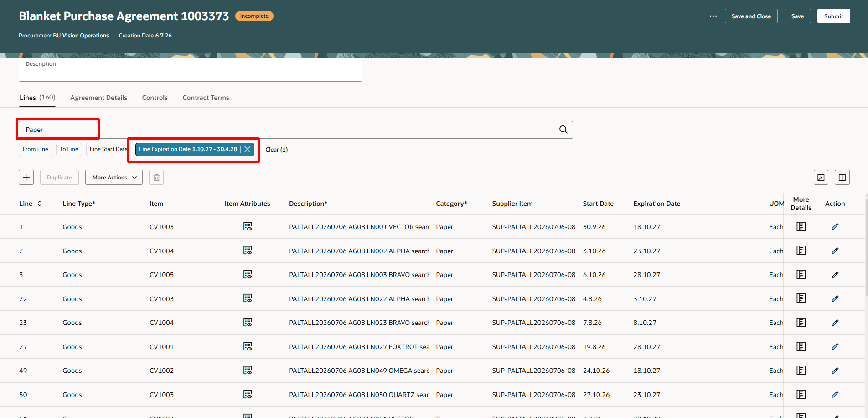Click the Save button

(x=797, y=16)
